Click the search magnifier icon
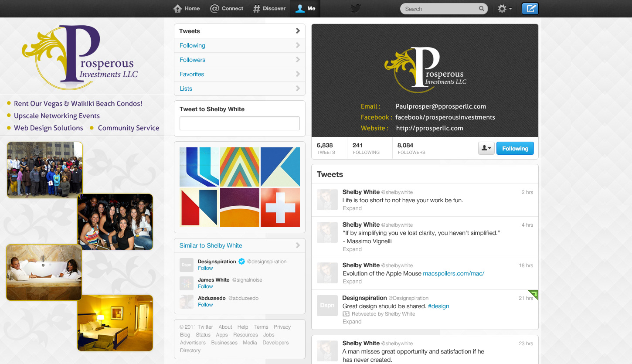 [481, 9]
